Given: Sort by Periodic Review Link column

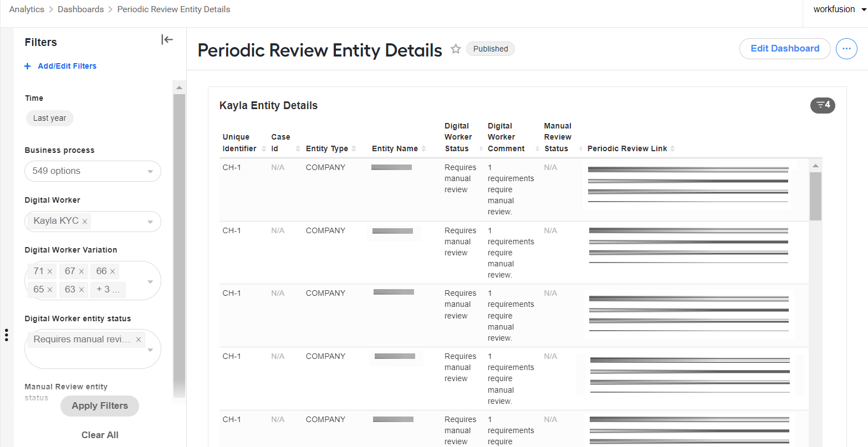Looking at the screenshot, I should [672, 148].
